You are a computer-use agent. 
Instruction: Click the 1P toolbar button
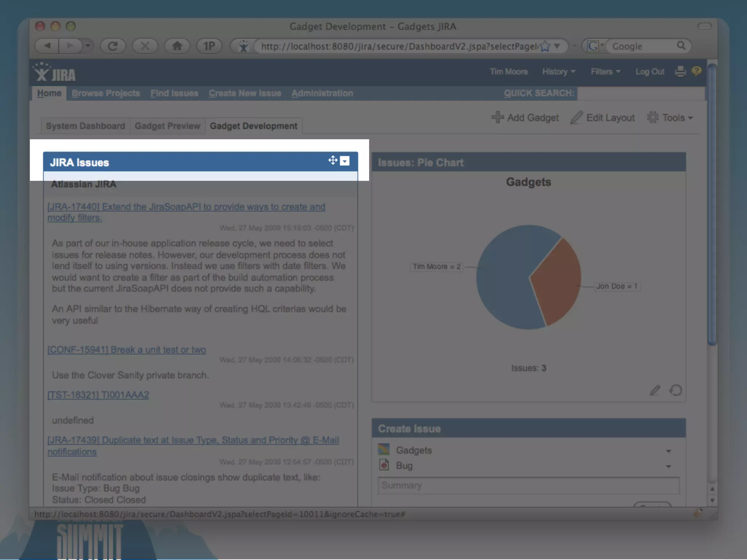tap(209, 46)
